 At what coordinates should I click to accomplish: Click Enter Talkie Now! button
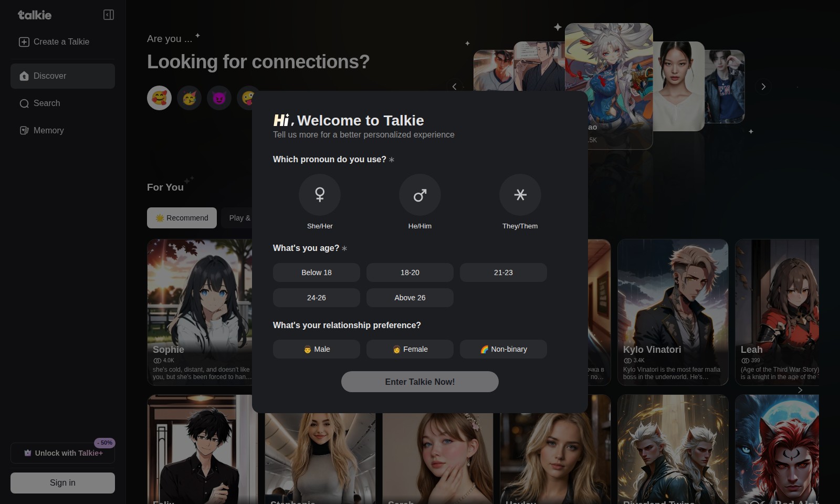click(420, 382)
